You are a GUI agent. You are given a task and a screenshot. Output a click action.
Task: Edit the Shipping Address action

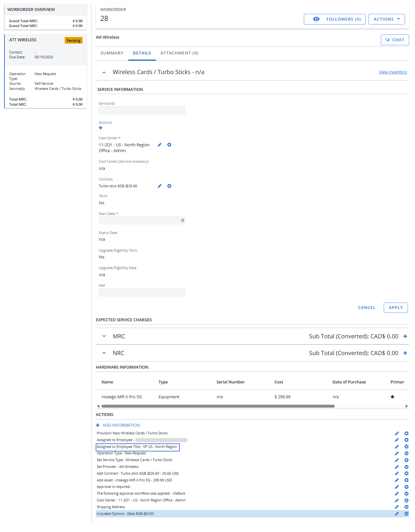point(397,507)
